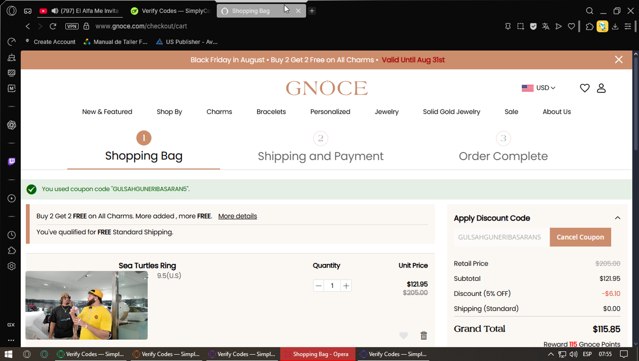Delete Sea Turtles Ring with trash icon
The height and width of the screenshot is (361, 639).
(424, 335)
